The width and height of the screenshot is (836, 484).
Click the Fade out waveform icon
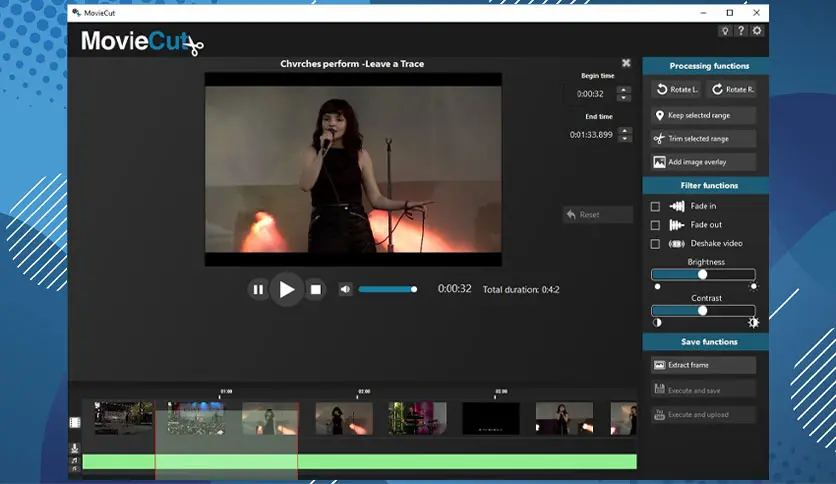coord(677,225)
